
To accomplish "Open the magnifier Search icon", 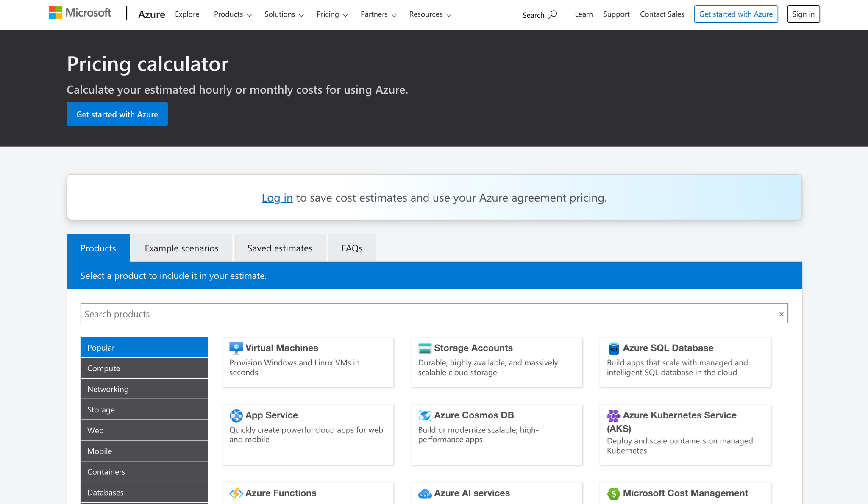I will 553,14.
